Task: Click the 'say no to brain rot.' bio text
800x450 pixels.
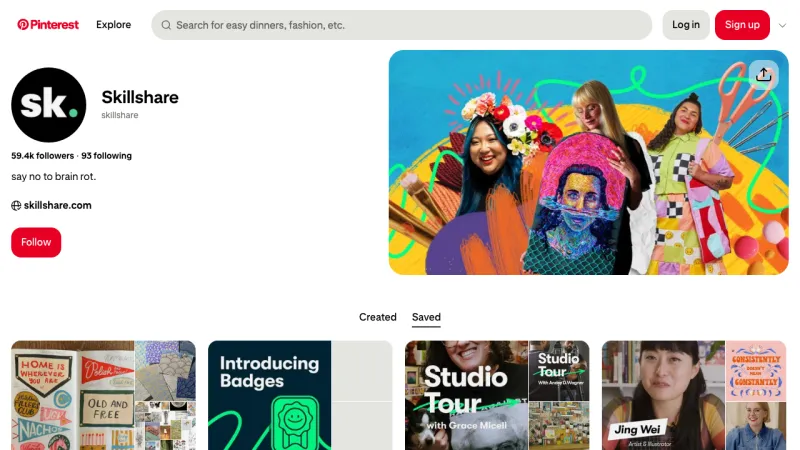Action: (54, 177)
